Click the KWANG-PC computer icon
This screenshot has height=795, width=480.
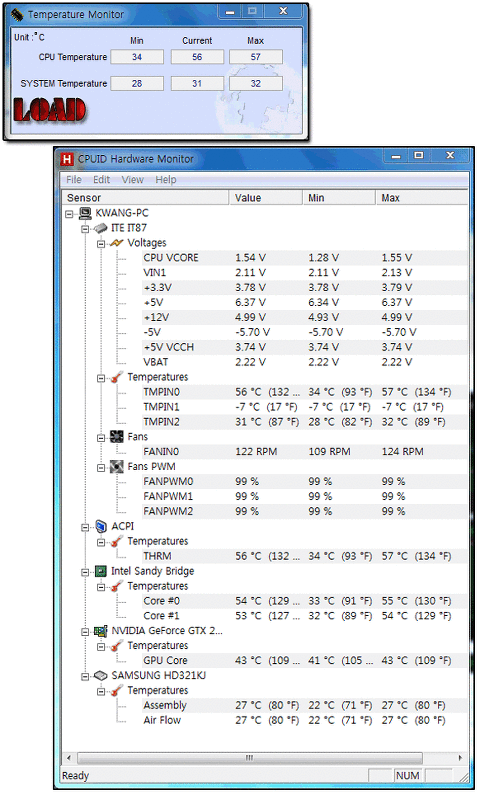click(85, 213)
